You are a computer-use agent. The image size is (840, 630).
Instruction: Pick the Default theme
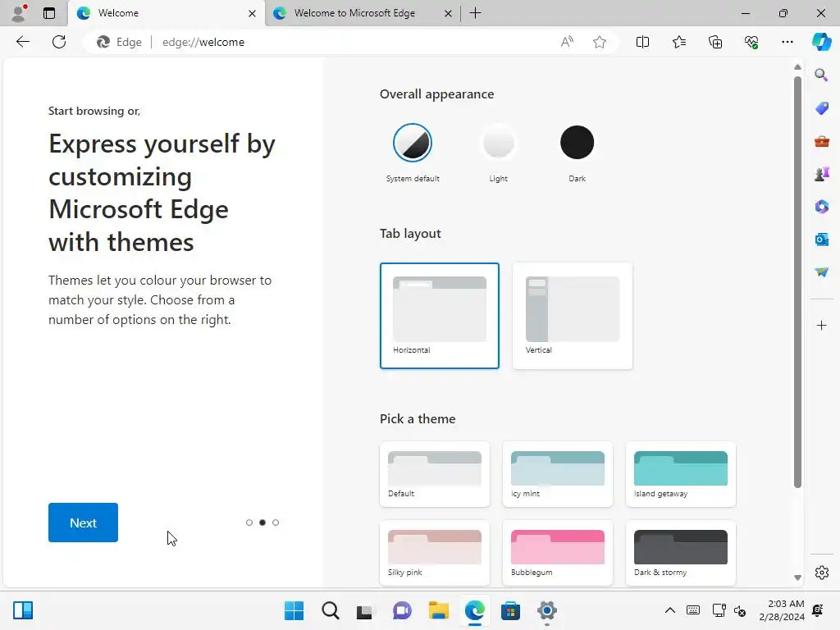coord(435,474)
